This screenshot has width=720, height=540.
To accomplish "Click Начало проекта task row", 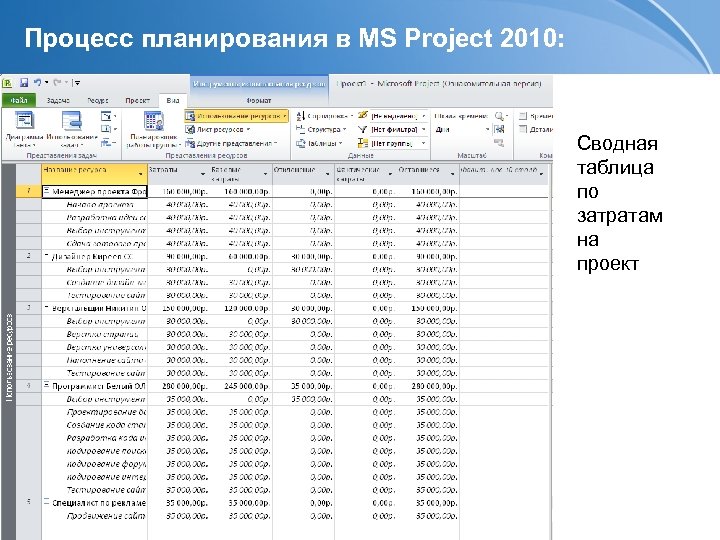I will pos(100,204).
